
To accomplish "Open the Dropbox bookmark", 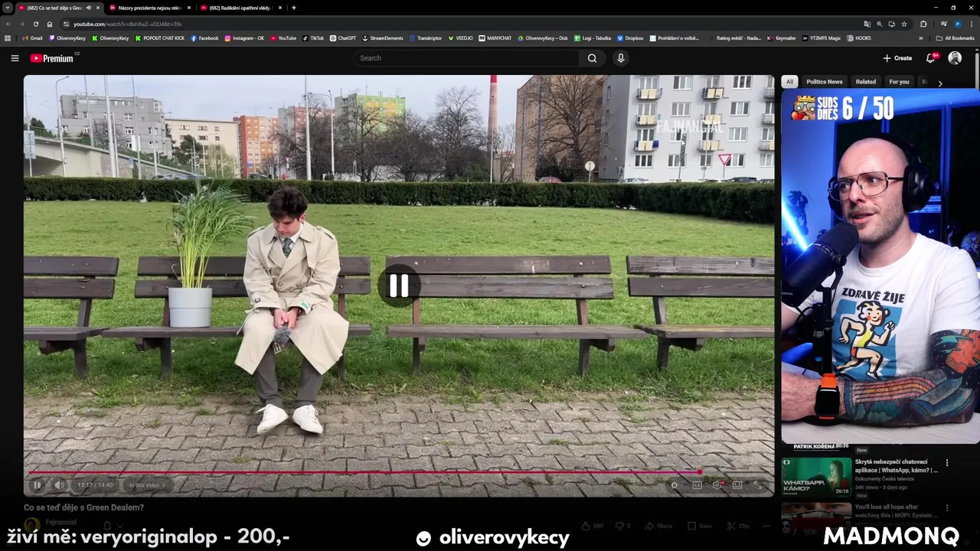I will point(630,38).
